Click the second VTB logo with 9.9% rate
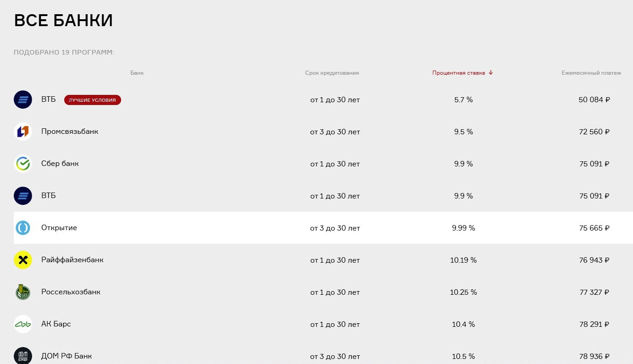Viewport: 633px width, 364px height. tap(23, 196)
